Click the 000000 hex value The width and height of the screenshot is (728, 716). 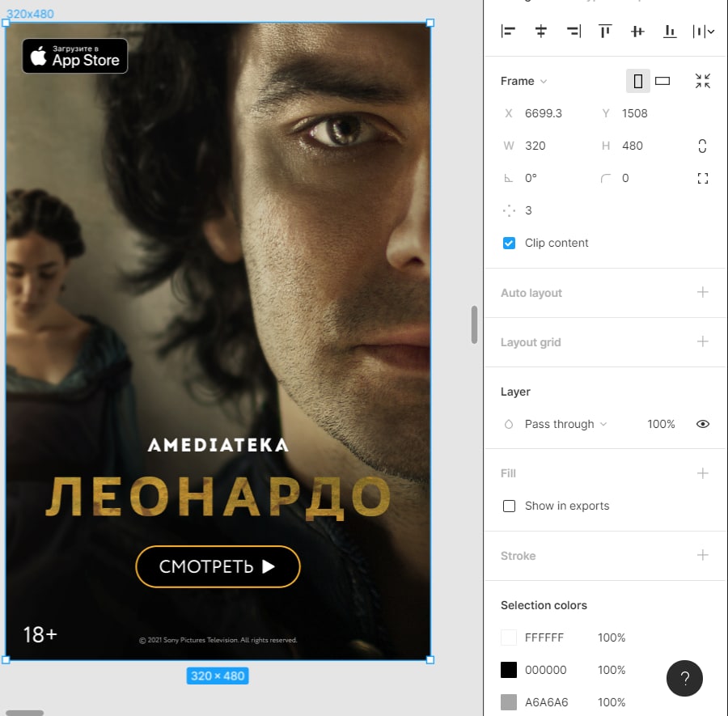(545, 670)
